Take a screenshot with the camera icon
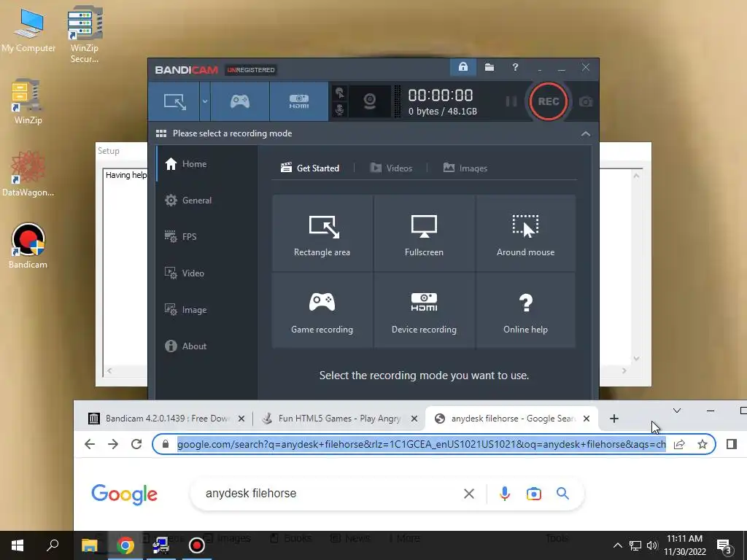The width and height of the screenshot is (747, 560). [x=586, y=102]
